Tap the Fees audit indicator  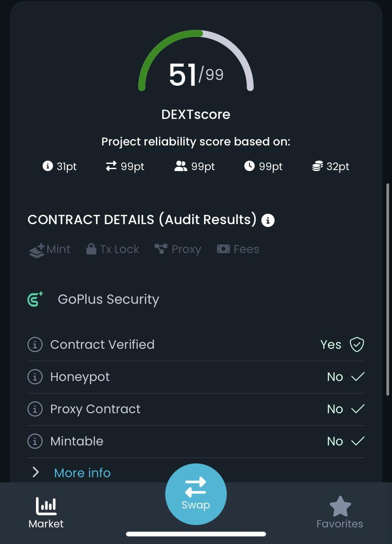pyautogui.click(x=238, y=249)
